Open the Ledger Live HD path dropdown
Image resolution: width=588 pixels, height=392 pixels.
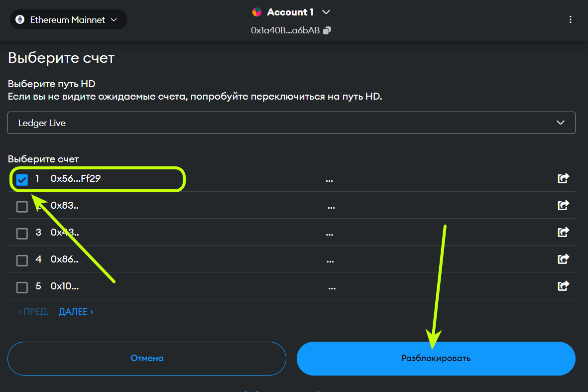(x=291, y=123)
